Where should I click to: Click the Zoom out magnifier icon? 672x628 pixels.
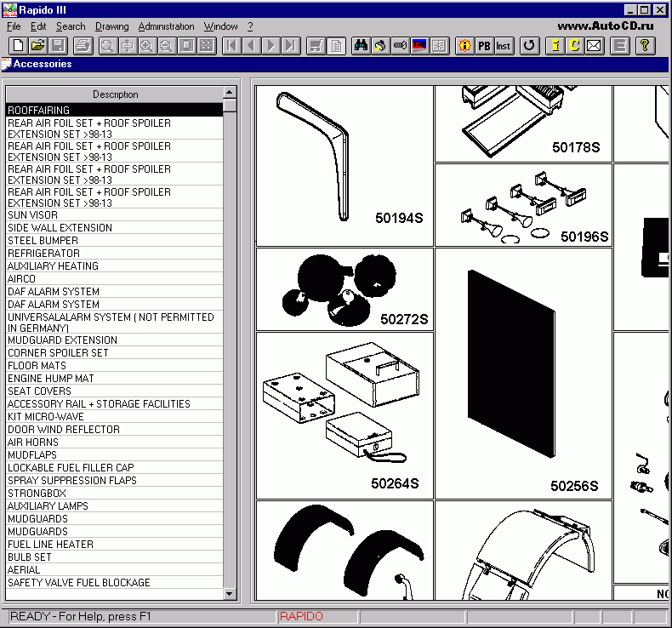(x=167, y=45)
